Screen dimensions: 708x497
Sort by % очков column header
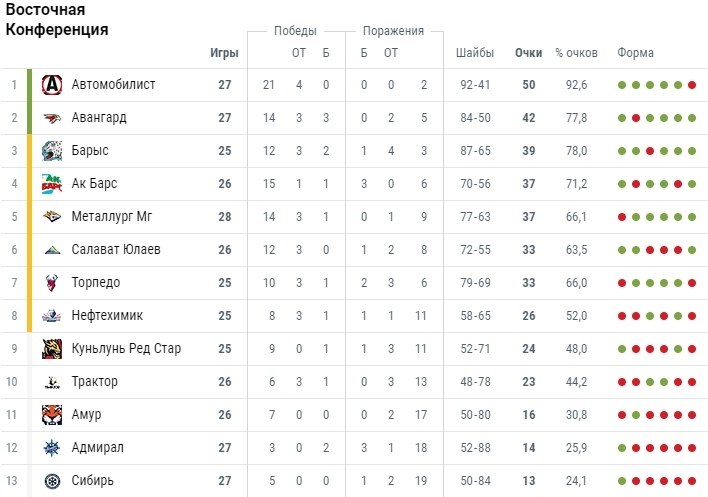576,53
